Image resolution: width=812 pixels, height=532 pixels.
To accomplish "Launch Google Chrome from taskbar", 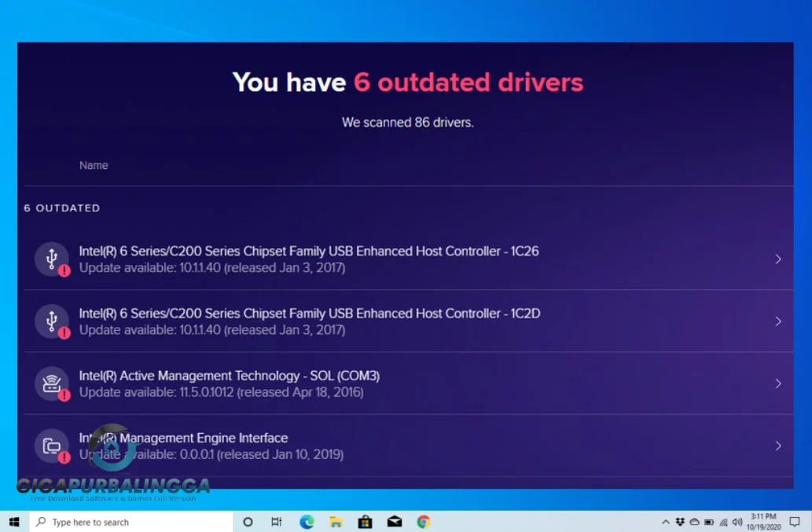I will (x=424, y=522).
